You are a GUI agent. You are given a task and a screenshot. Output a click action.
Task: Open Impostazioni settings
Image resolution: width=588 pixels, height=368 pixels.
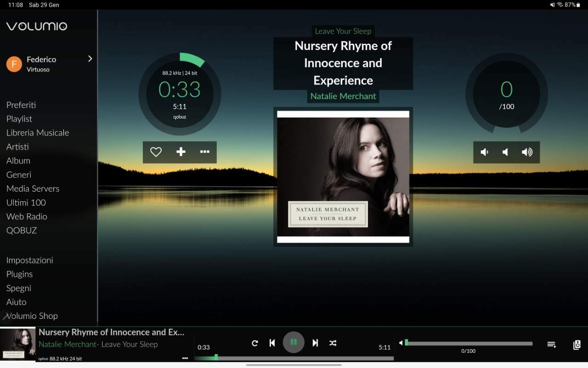(x=30, y=260)
